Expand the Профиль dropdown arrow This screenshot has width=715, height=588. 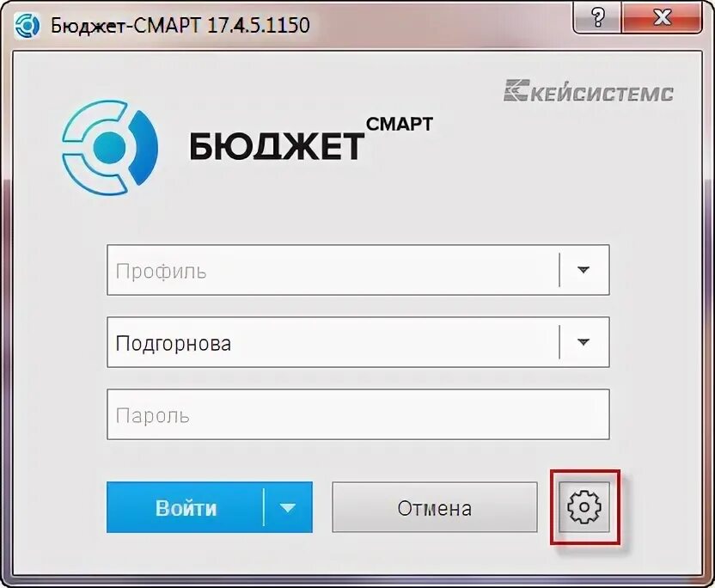coord(584,270)
